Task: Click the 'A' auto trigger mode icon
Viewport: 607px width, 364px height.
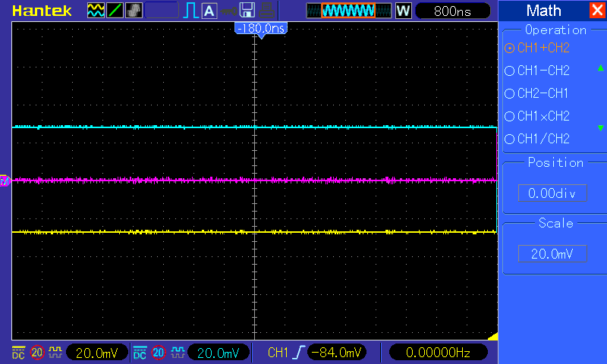Action: point(209,11)
